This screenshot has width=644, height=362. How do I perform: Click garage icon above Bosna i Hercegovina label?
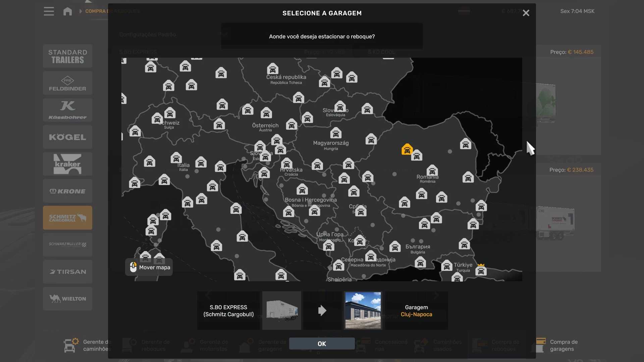pos(302,190)
